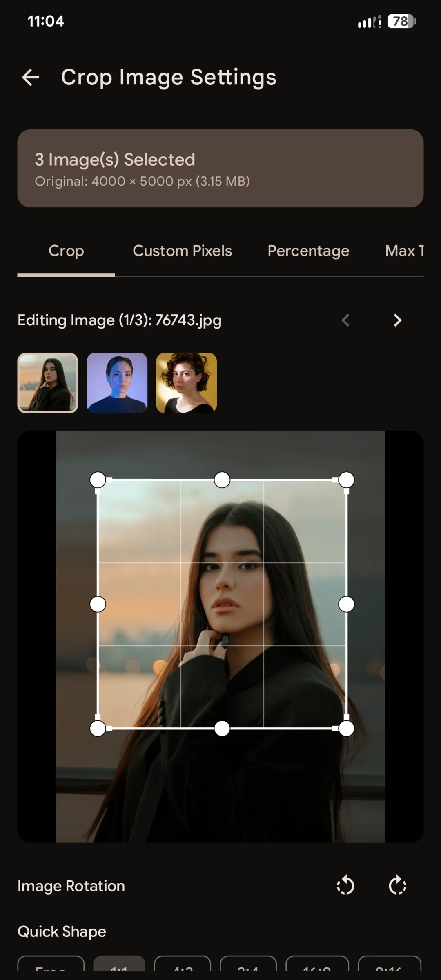Rotate image clockwise
Viewport: 441px width, 980px height.
(x=397, y=886)
